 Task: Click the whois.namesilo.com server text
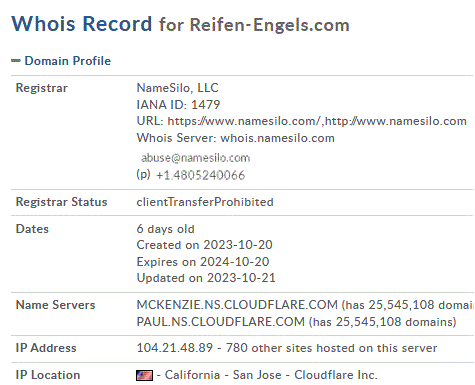coord(277,138)
